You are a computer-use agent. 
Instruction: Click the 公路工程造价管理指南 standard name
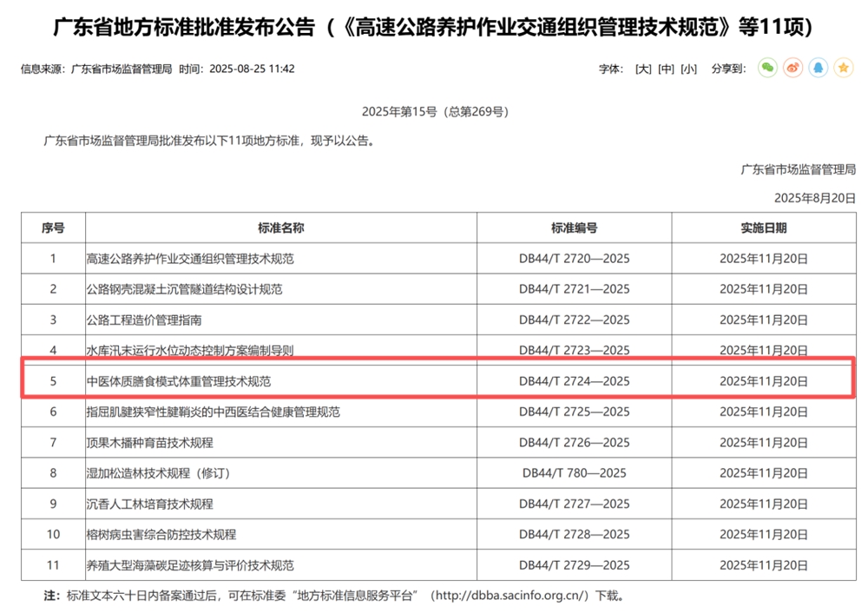click(144, 320)
